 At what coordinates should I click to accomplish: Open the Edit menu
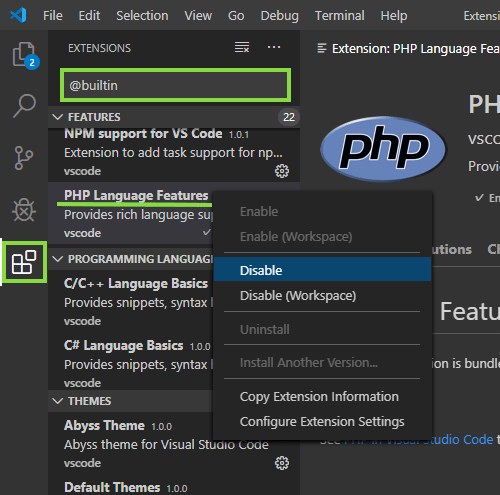(89, 16)
